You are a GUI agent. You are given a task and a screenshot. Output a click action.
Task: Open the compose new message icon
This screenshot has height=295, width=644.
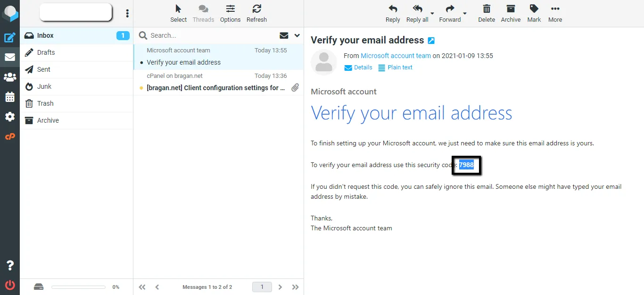click(10, 38)
